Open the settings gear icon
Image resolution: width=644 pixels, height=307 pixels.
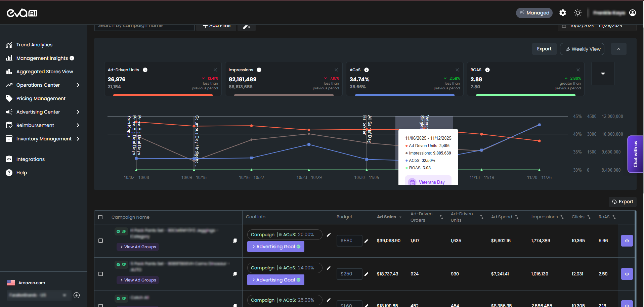(x=562, y=13)
